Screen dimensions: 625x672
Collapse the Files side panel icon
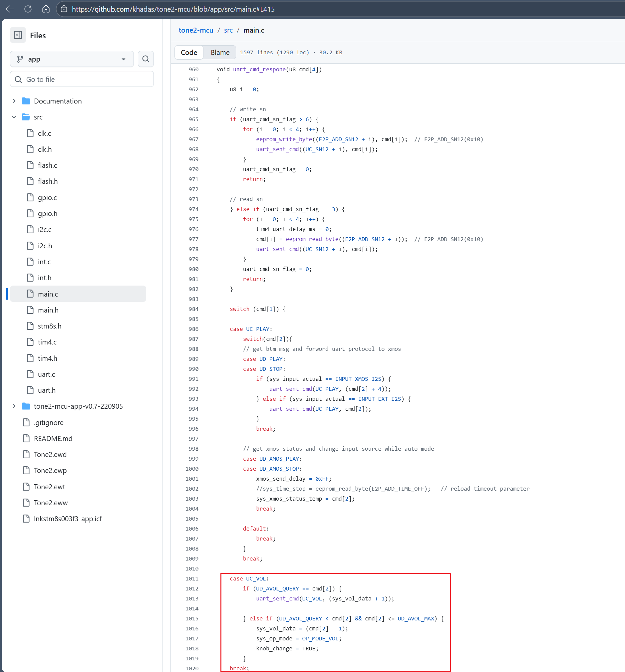18,35
